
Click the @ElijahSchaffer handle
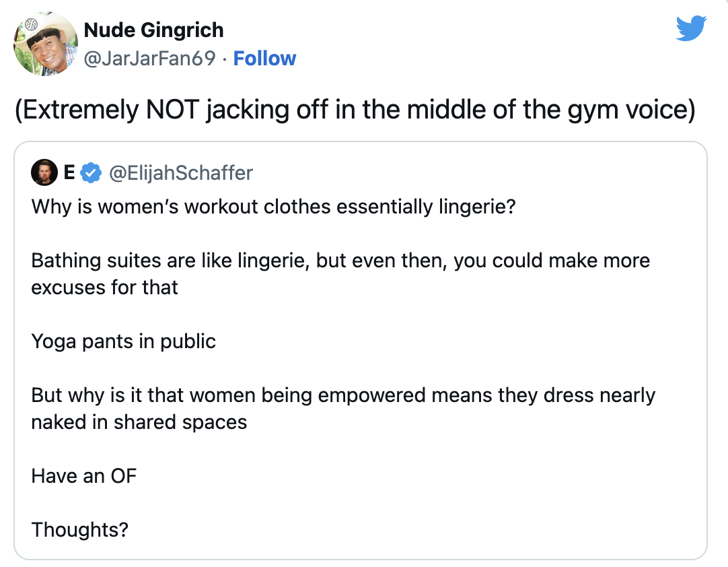[180, 173]
